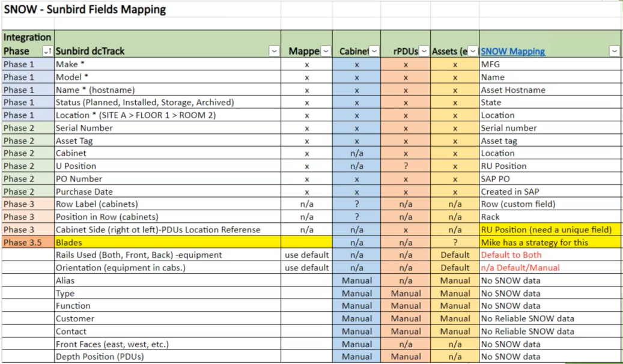Select the 'Integration Phase' header cell text
Image resolution: width=623 pixels, height=364 pixels.
click(x=28, y=44)
